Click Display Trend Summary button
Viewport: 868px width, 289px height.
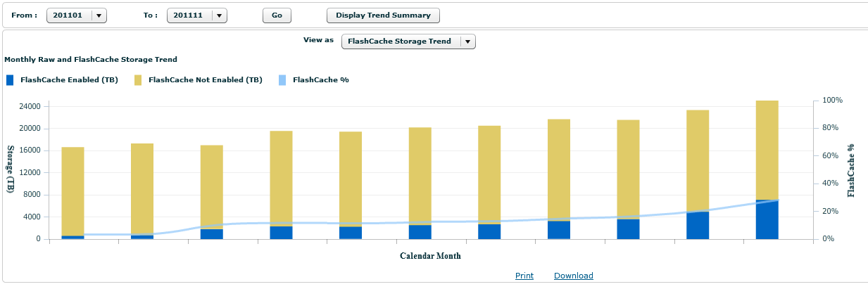[383, 15]
